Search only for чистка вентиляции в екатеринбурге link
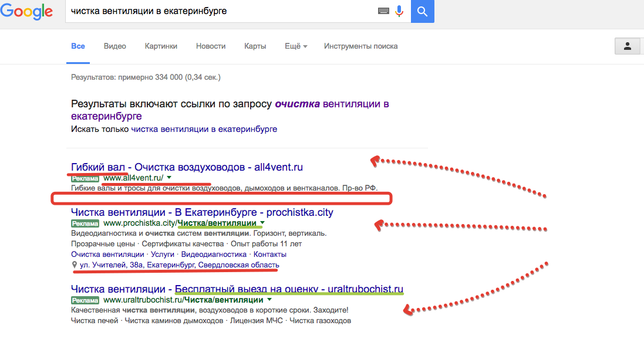Screen dimensions: 644x339 point(204,129)
